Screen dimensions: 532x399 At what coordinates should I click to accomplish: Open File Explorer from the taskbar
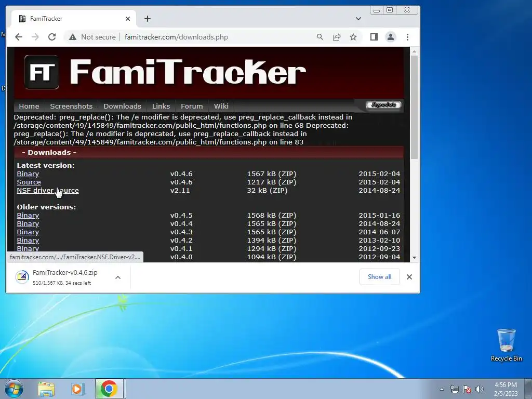(46, 389)
